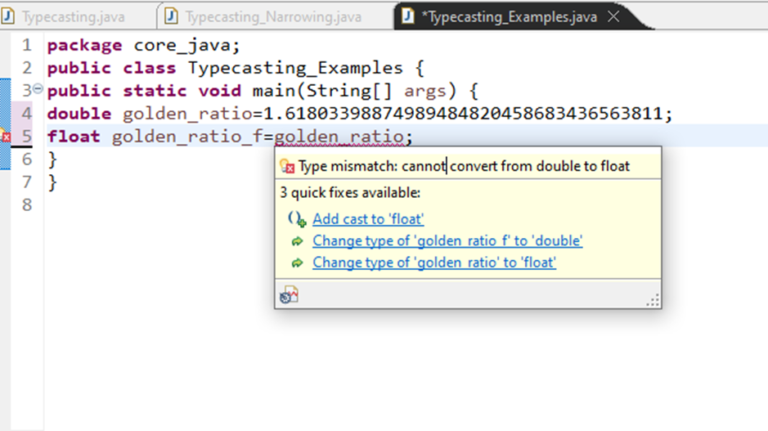Click the Java file icon on Typecasting.java tab
This screenshot has height=431, width=768.
[8, 16]
